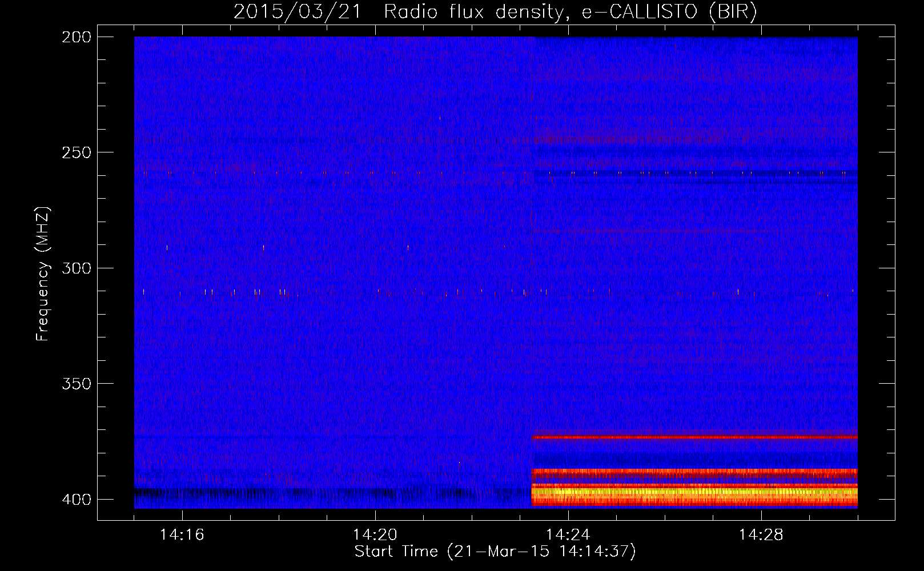Click the 300 frequency tick label
924x571 pixels.
click(x=76, y=268)
